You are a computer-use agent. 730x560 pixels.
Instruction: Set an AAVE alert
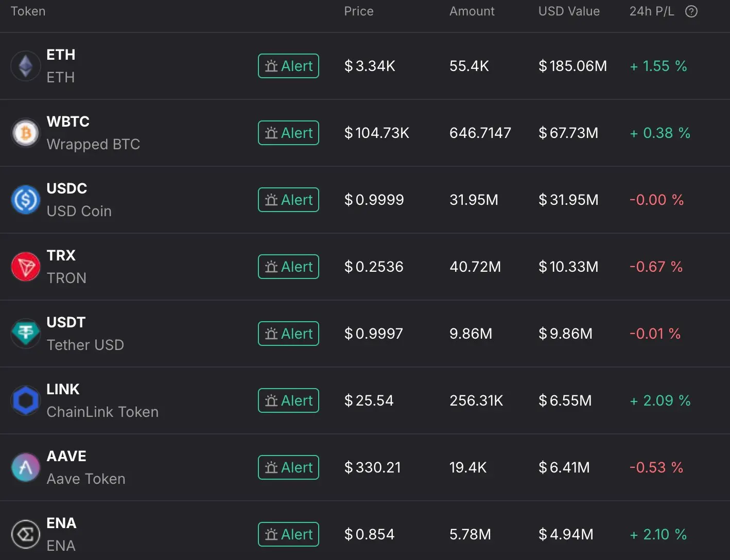click(x=288, y=467)
